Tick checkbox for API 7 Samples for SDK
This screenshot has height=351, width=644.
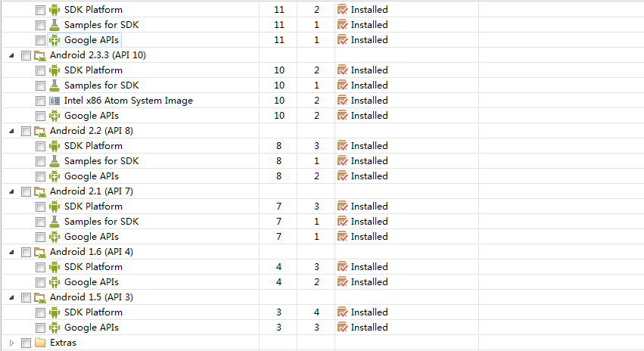pos(40,222)
